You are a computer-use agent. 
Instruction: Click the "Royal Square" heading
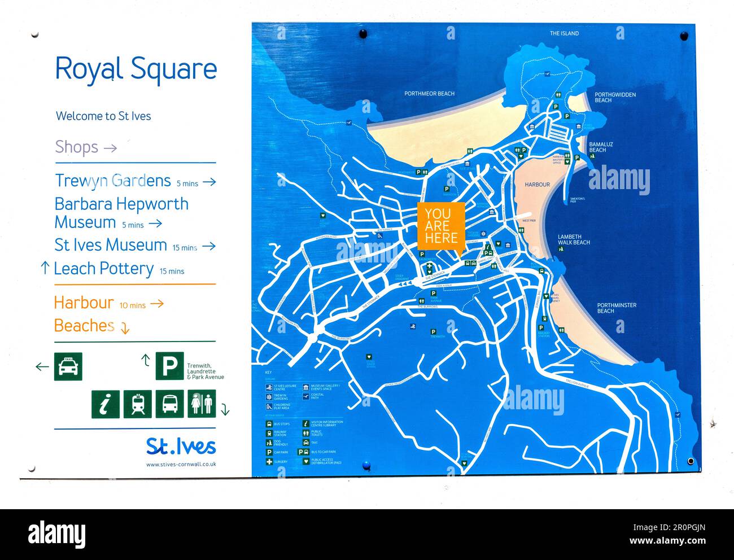[136, 69]
